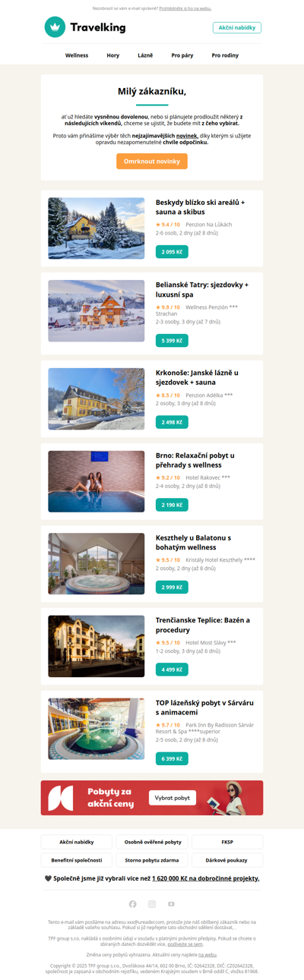
Task: Click the Travelking crown logo icon
Action: [x=55, y=27]
